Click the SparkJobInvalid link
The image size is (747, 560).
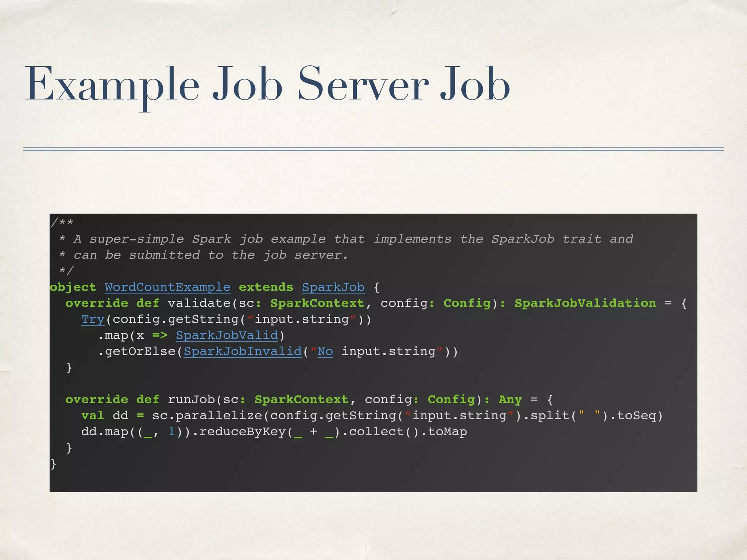pyautogui.click(x=243, y=351)
